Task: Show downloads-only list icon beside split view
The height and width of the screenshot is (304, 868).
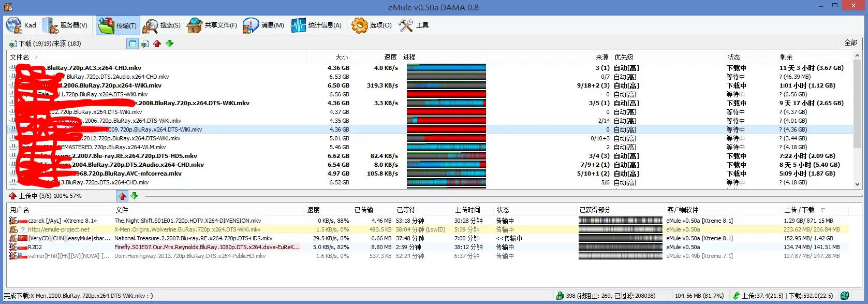Action: click(x=145, y=44)
